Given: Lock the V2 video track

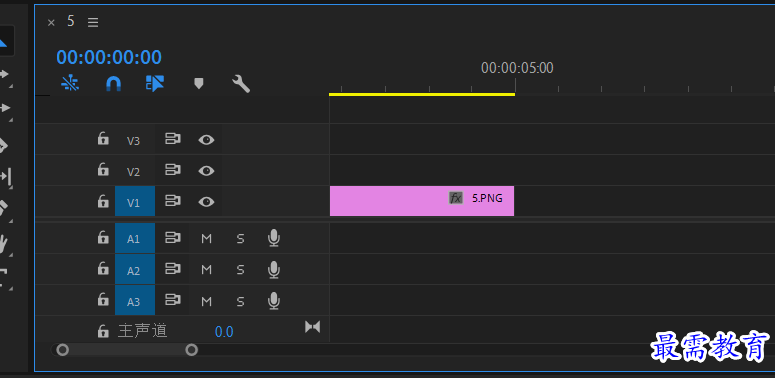Looking at the screenshot, I should (x=103, y=169).
